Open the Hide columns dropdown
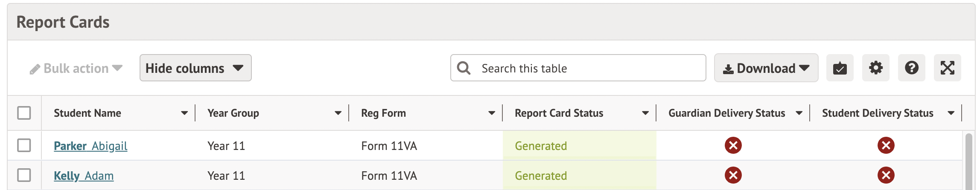Image resolution: width=980 pixels, height=190 pixels. pos(195,68)
